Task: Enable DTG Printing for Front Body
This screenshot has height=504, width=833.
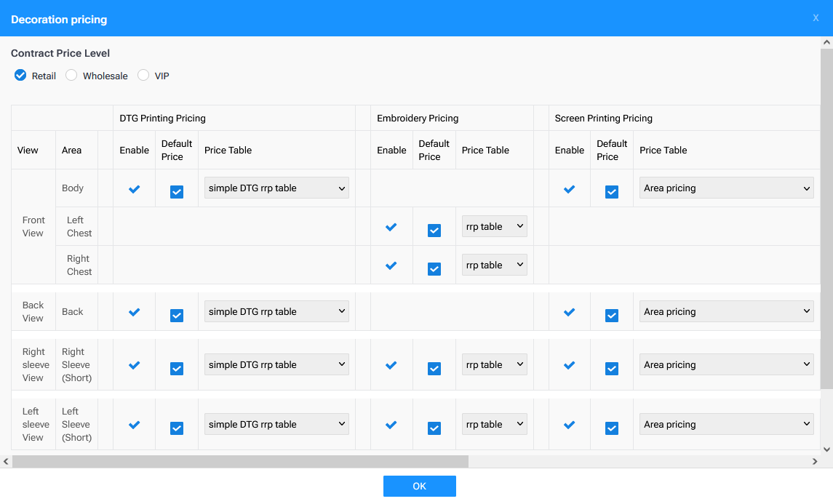Action: pyautogui.click(x=134, y=188)
